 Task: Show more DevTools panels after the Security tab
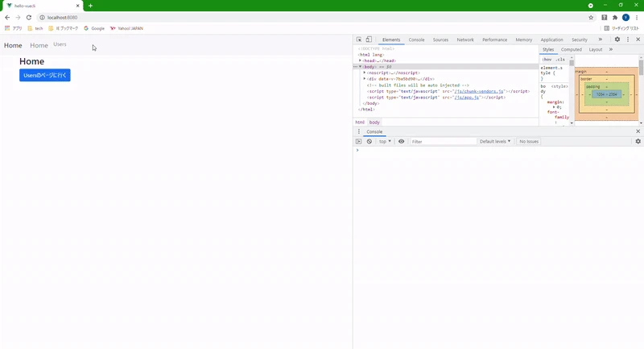coord(600,39)
